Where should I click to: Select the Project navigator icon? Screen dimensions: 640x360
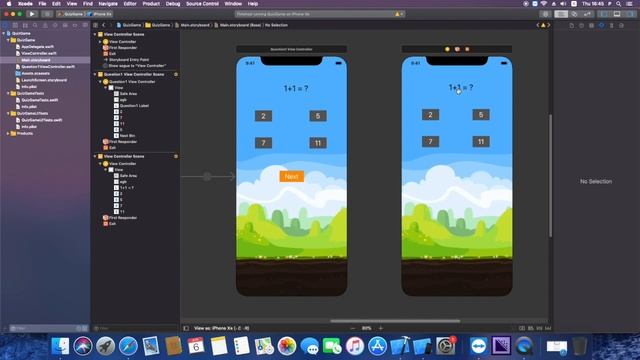click(x=5, y=25)
